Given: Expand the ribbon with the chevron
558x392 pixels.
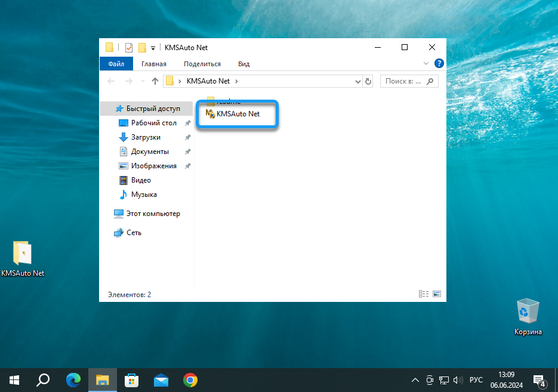Looking at the screenshot, I should pos(426,63).
